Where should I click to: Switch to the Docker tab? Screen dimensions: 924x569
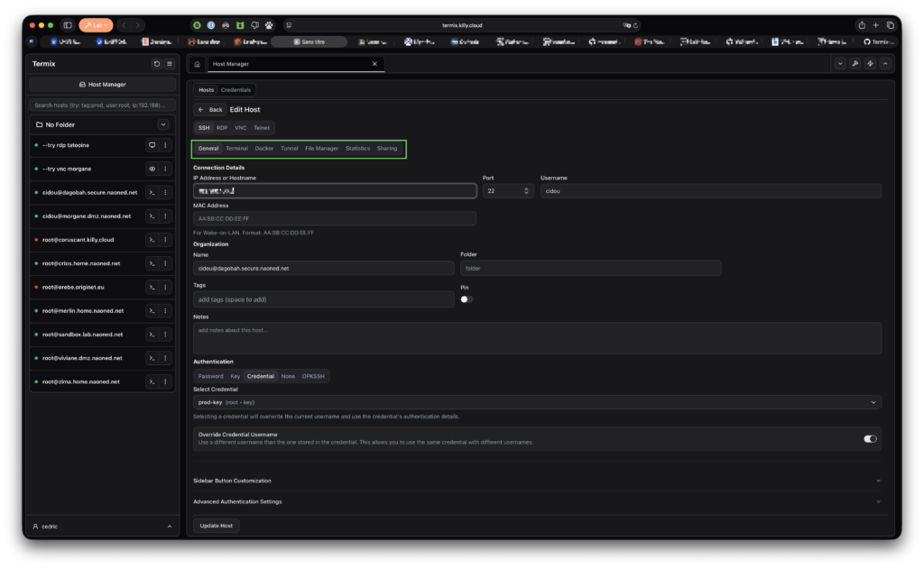[x=263, y=148]
